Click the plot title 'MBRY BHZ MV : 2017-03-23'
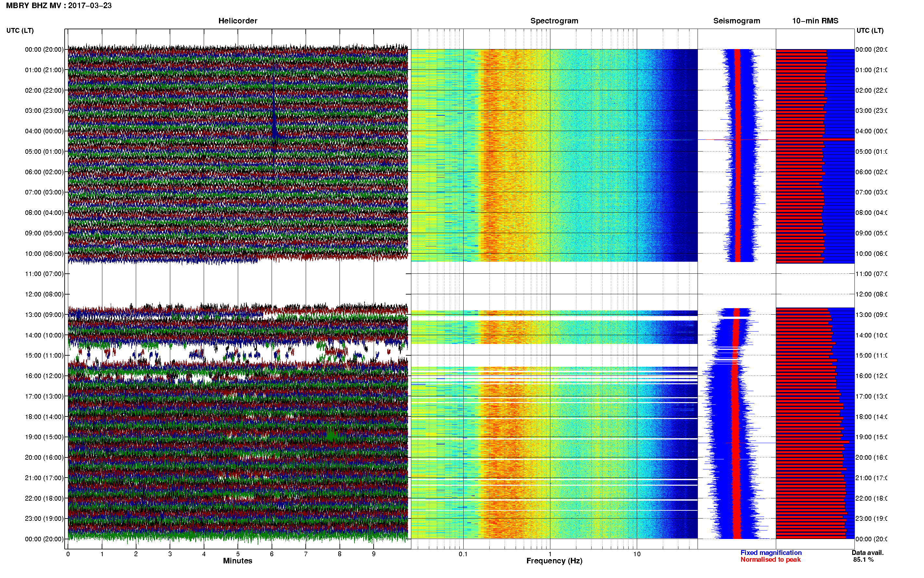 59,6
